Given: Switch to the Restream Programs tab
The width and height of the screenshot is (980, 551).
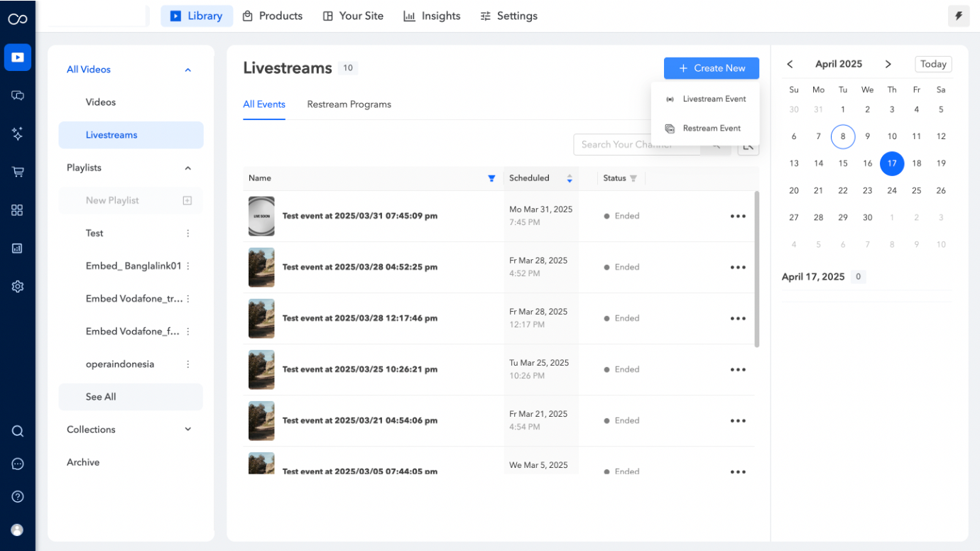Looking at the screenshot, I should pos(349,104).
